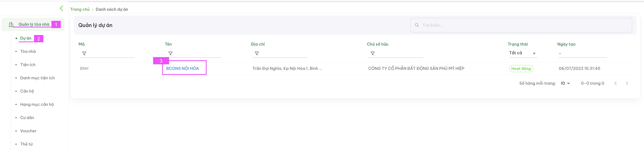
Task: Click the Trang chủ breadcrumb link
Action: coord(80,9)
